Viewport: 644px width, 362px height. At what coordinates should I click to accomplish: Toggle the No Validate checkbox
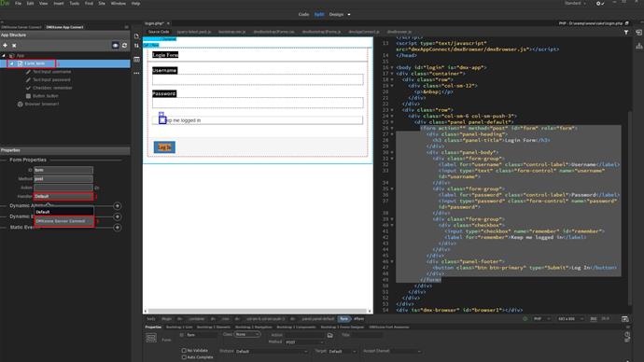point(184,351)
